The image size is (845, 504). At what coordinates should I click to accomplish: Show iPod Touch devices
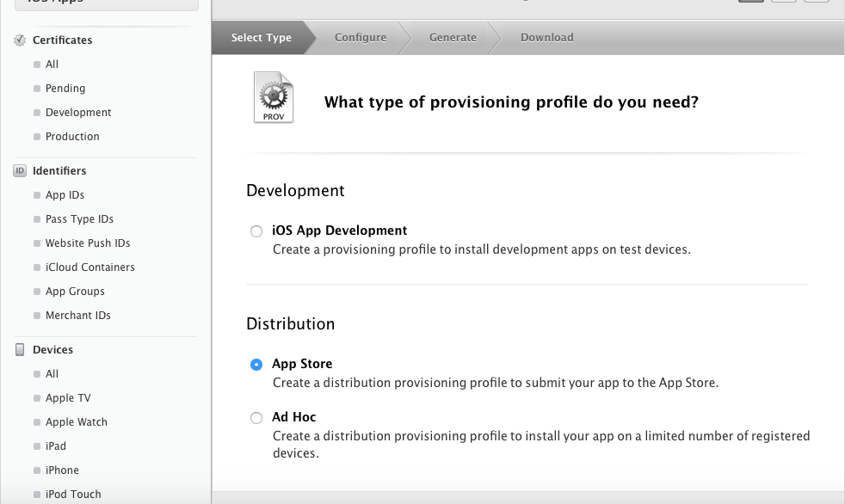point(73,495)
